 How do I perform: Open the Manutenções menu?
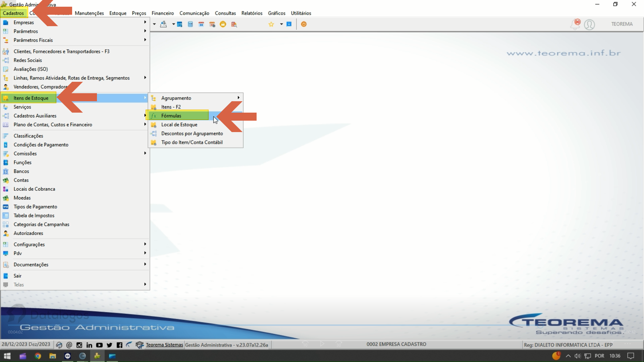click(x=89, y=13)
